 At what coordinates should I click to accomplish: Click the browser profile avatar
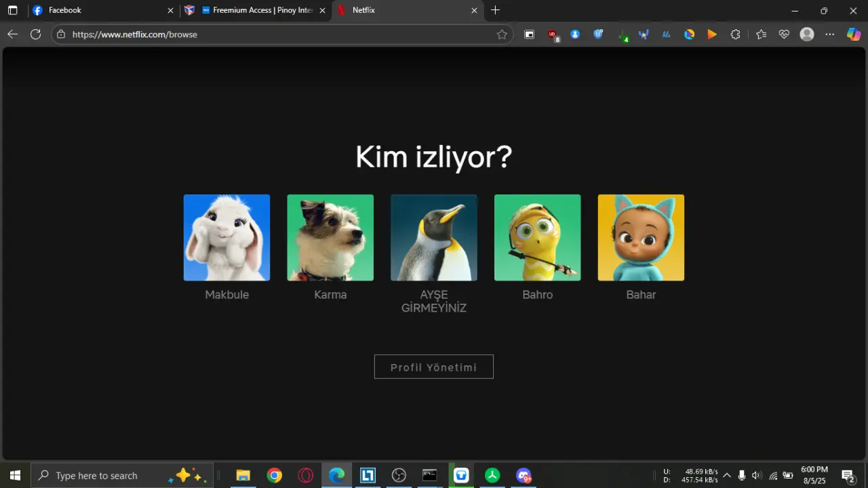pos(807,35)
